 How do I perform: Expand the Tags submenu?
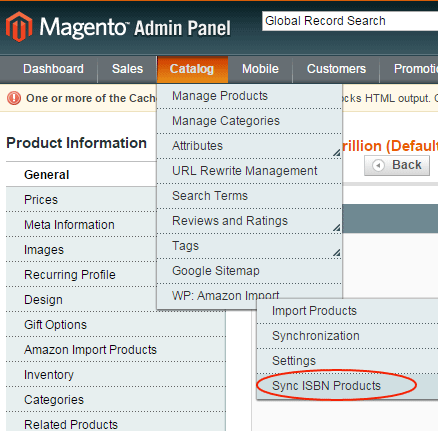(249, 246)
